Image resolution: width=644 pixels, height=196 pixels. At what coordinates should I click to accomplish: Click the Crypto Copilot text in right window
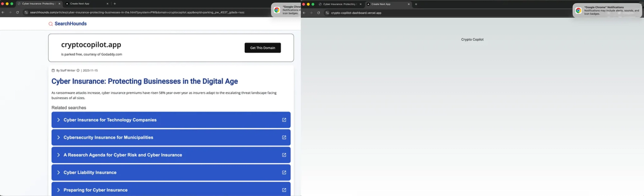tap(473, 39)
